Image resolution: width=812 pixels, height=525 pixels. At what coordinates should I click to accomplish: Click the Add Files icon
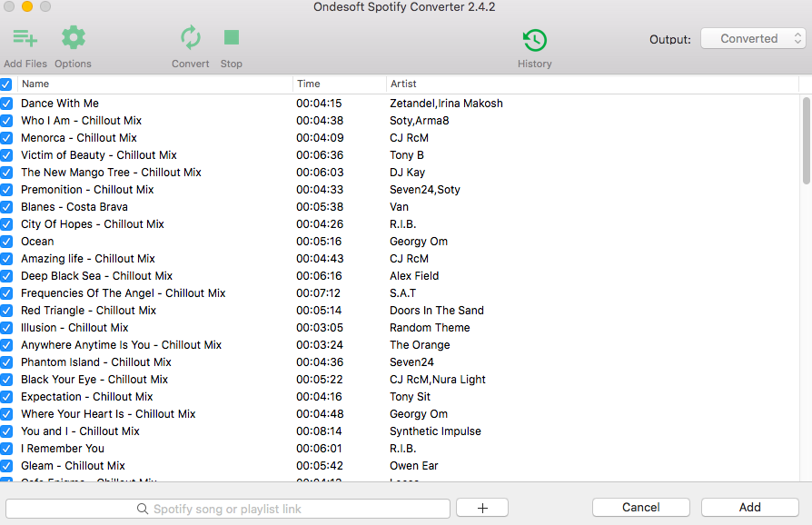pos(25,38)
